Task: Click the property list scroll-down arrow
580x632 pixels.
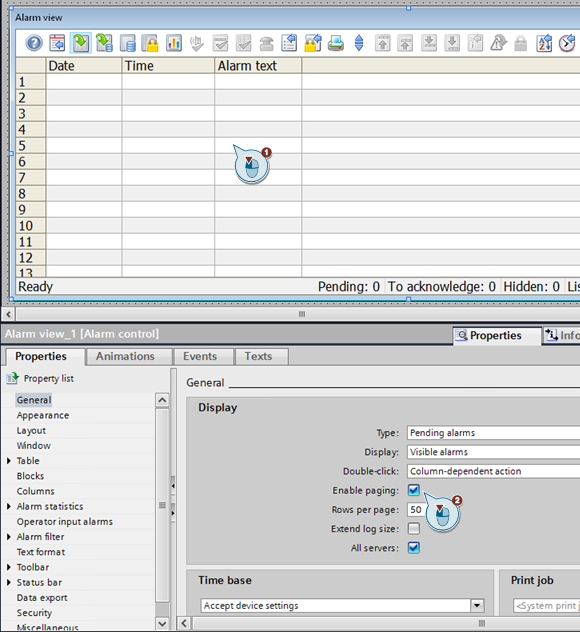Action: pyautogui.click(x=162, y=624)
